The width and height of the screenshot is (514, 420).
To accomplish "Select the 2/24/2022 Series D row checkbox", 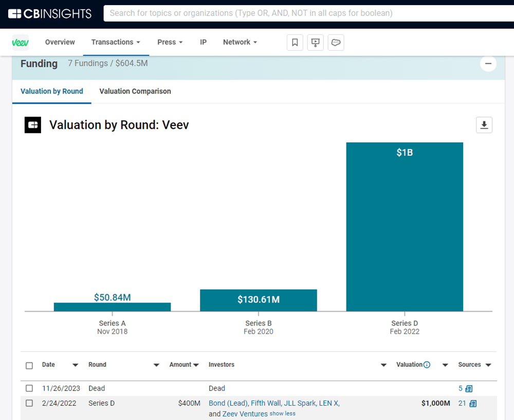I will click(29, 403).
